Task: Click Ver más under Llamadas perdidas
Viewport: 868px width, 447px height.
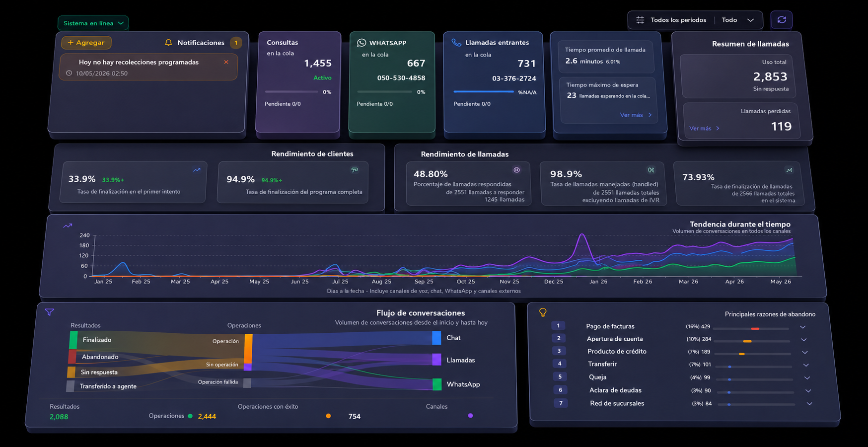Action: click(x=704, y=128)
